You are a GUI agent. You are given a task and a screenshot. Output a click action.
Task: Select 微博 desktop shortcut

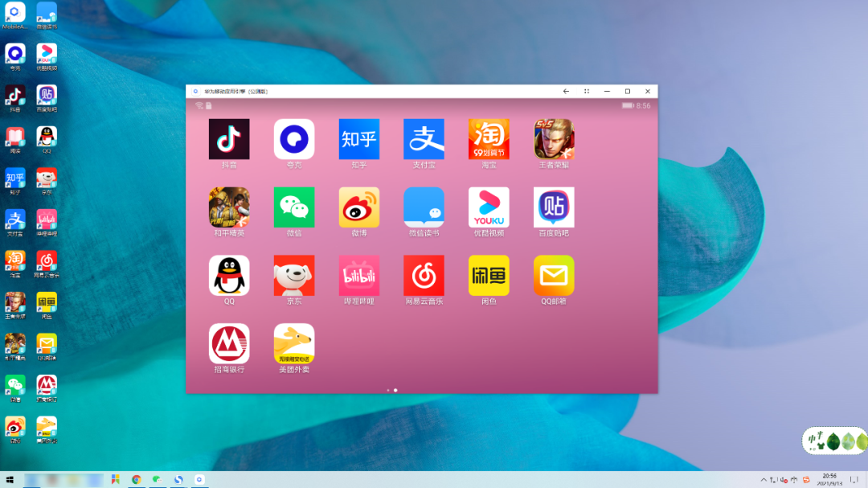pos(15,430)
